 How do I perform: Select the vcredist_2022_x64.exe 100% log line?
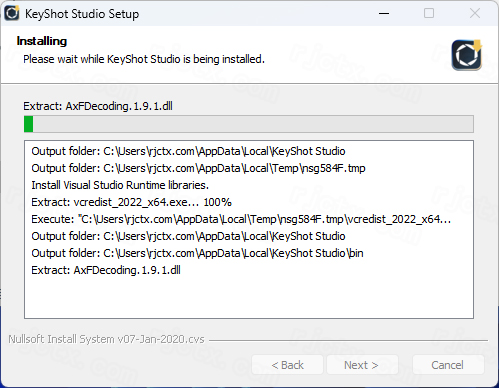(x=131, y=202)
